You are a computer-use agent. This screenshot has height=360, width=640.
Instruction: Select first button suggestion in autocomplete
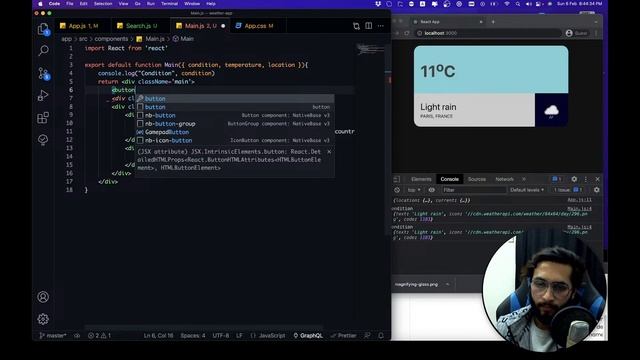(x=235, y=98)
